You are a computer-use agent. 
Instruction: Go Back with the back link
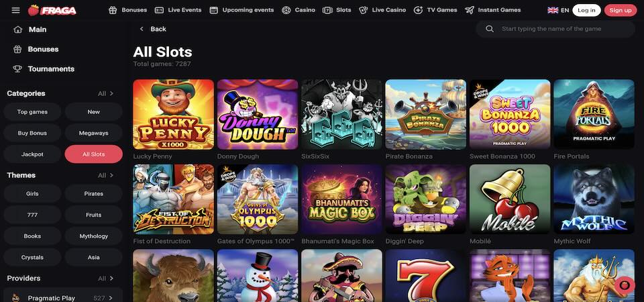pyautogui.click(x=153, y=29)
